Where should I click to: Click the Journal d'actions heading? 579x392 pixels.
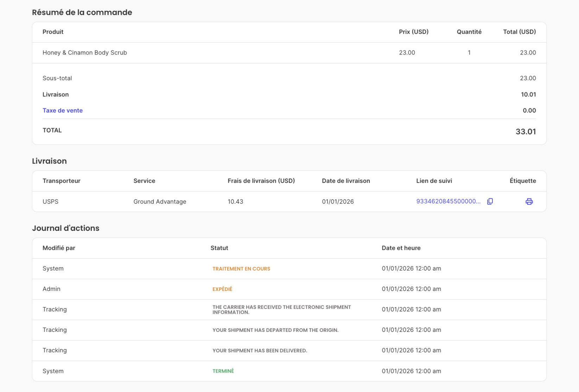point(66,228)
